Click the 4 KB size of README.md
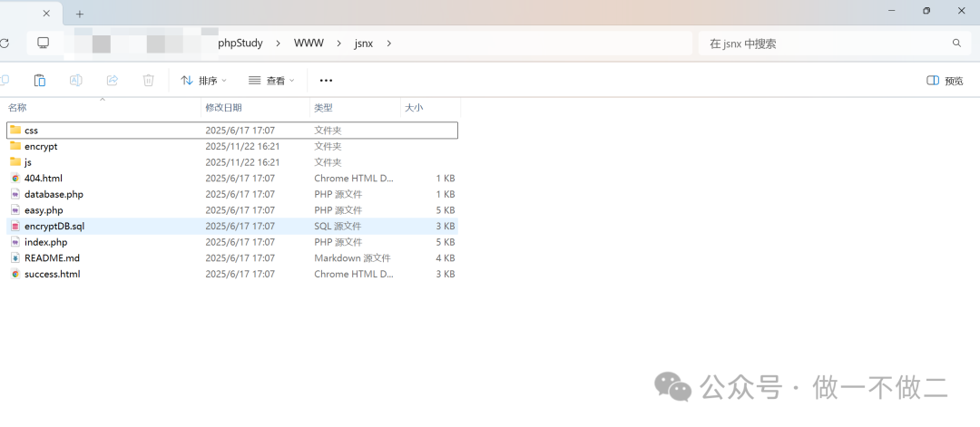 pyautogui.click(x=445, y=257)
